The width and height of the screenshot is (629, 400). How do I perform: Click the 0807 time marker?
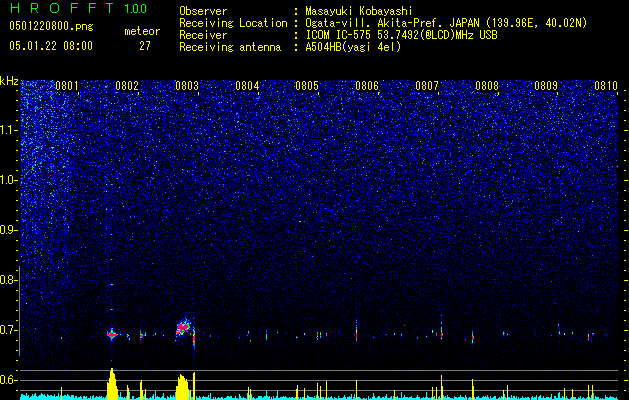pyautogui.click(x=426, y=86)
